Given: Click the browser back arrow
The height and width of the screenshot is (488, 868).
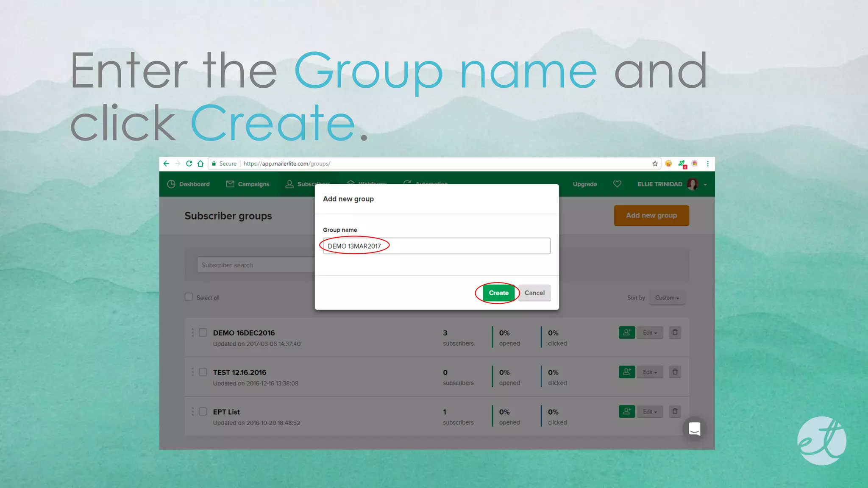Looking at the screenshot, I should point(166,164).
